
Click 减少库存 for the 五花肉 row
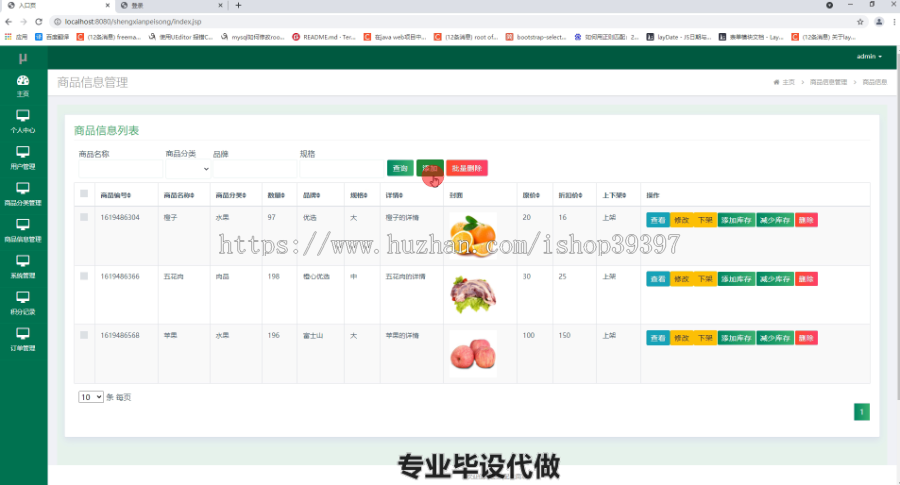[x=775, y=279]
